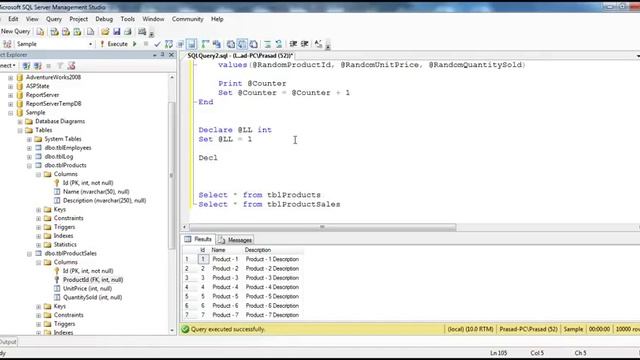The image size is (640, 360).
Task: Pin the Object Explorer panel
Action: click(x=162, y=55)
